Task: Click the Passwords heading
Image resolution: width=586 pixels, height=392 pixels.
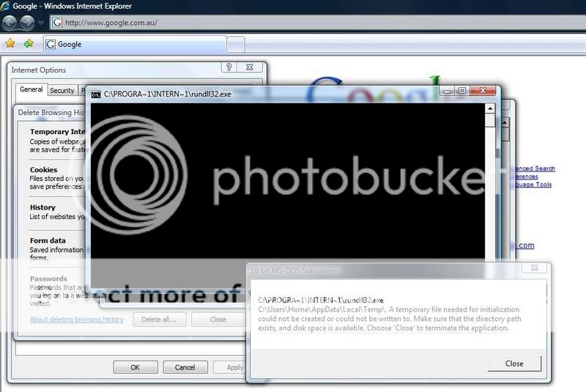Action: [48, 278]
